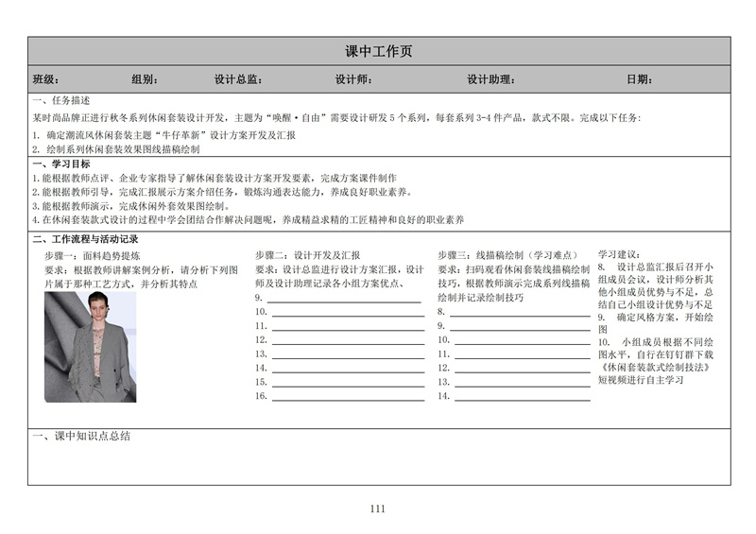Click the heading "一、学习目标"

click(61, 164)
